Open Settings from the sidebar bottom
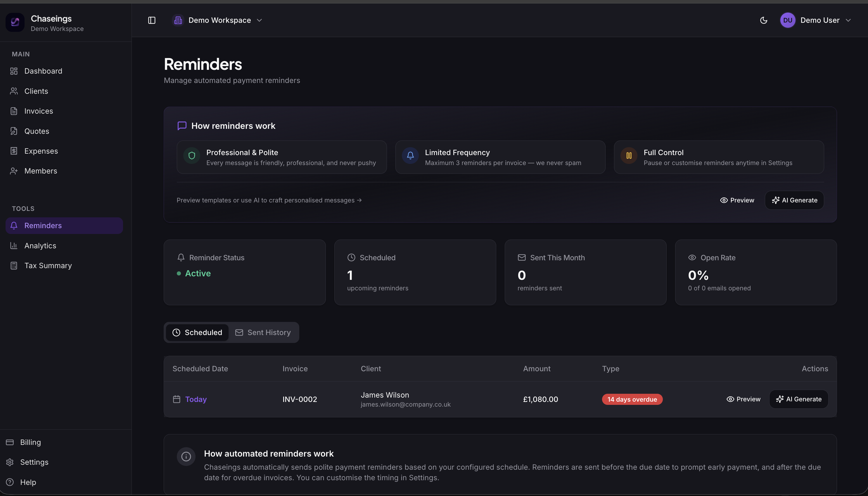Viewport: 868px width, 496px height. click(x=34, y=462)
